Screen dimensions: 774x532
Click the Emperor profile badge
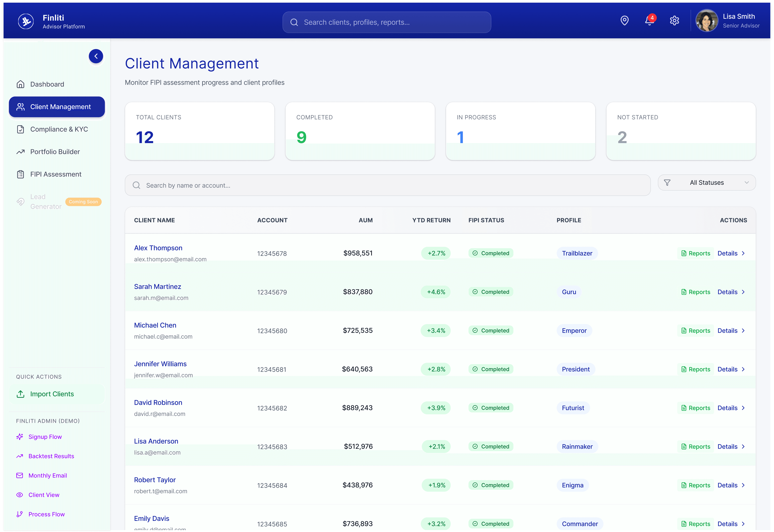574,330
